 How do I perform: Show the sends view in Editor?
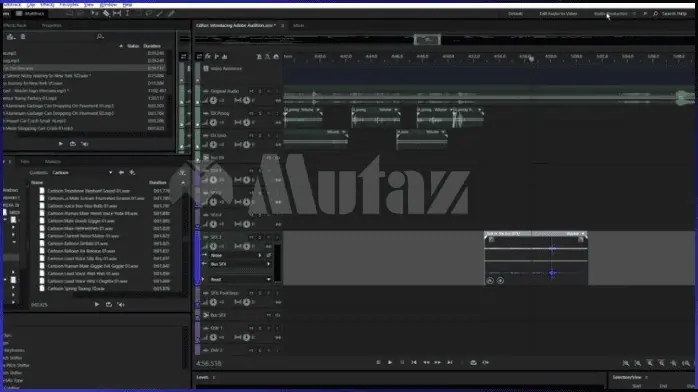(216, 57)
